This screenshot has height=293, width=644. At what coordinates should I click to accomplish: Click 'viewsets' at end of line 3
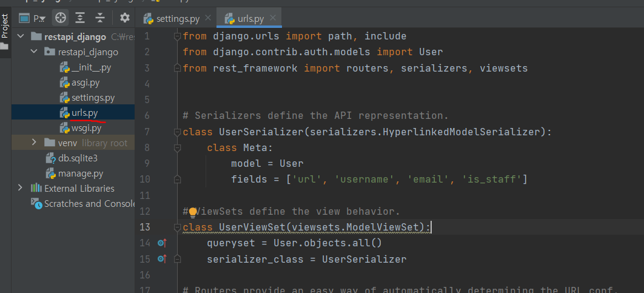tap(503, 68)
